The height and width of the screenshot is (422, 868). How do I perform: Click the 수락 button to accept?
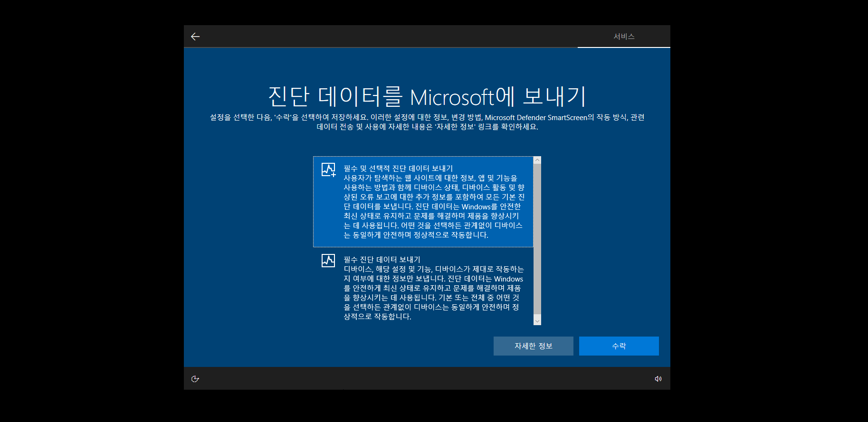[x=619, y=346]
